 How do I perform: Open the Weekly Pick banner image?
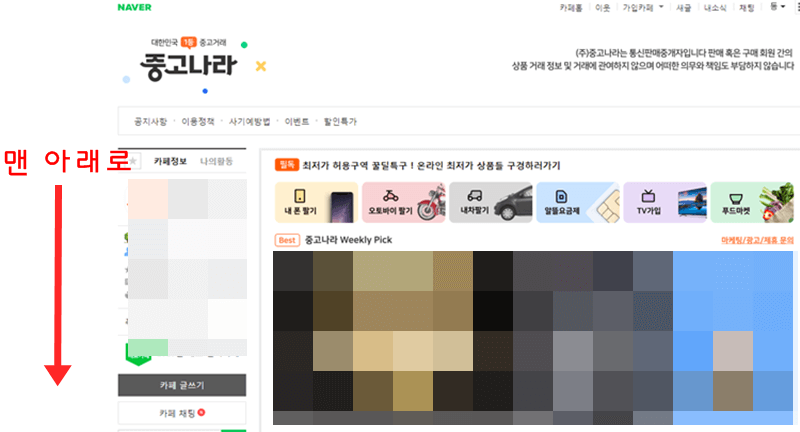click(x=533, y=338)
